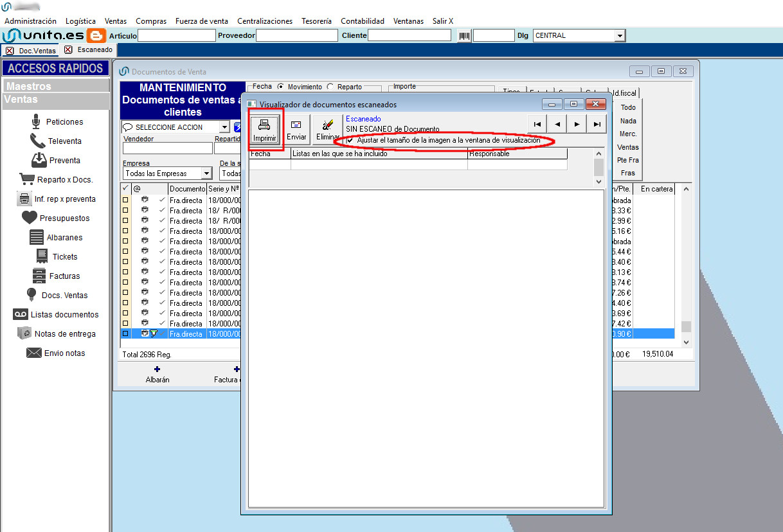Click the Albarán button with plus sign
783x532 pixels.
157,375
